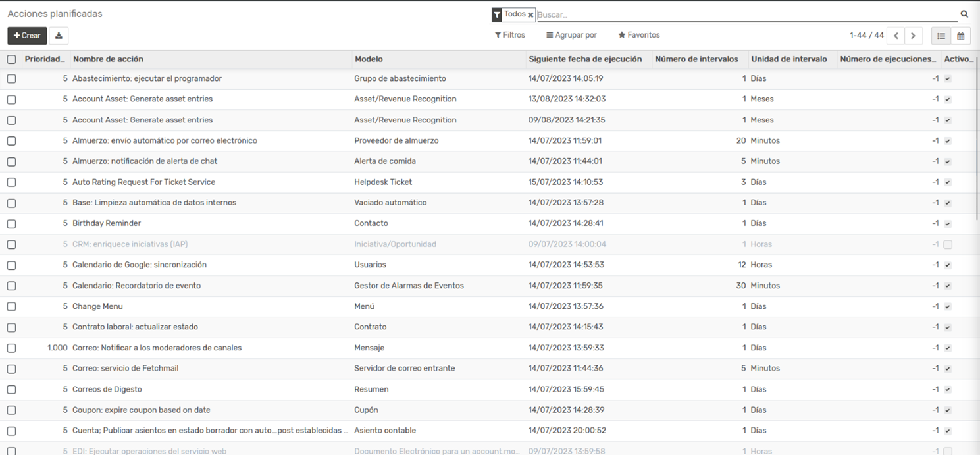The height and width of the screenshot is (455, 980).
Task: Open the Favoritos dropdown
Action: 638,35
